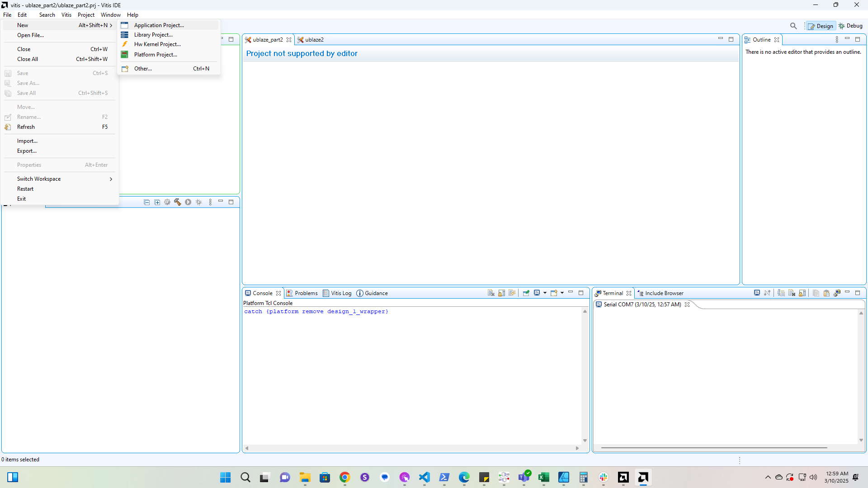Open Visual Studio Code from taskbar
The height and width of the screenshot is (488, 868).
point(425,478)
